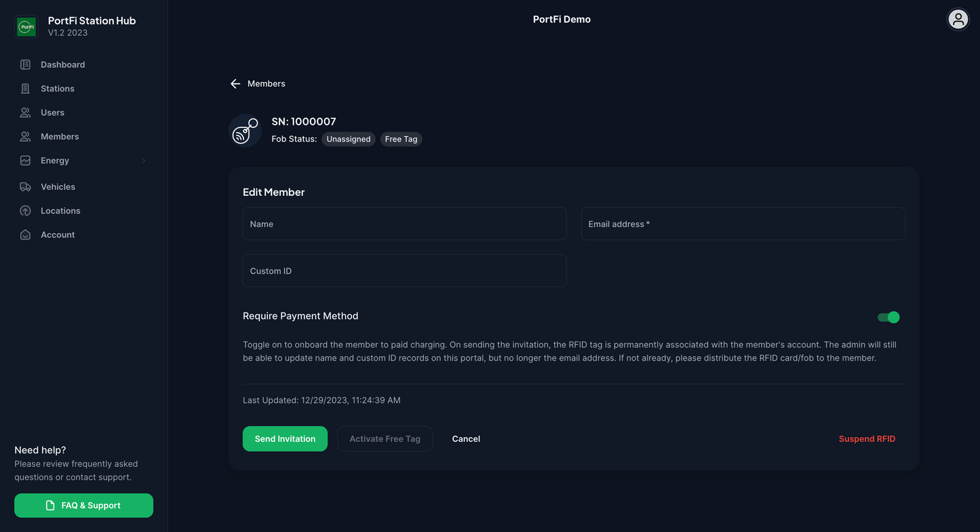980x532 pixels.
Task: Go to the Users menu item
Action: (x=52, y=112)
